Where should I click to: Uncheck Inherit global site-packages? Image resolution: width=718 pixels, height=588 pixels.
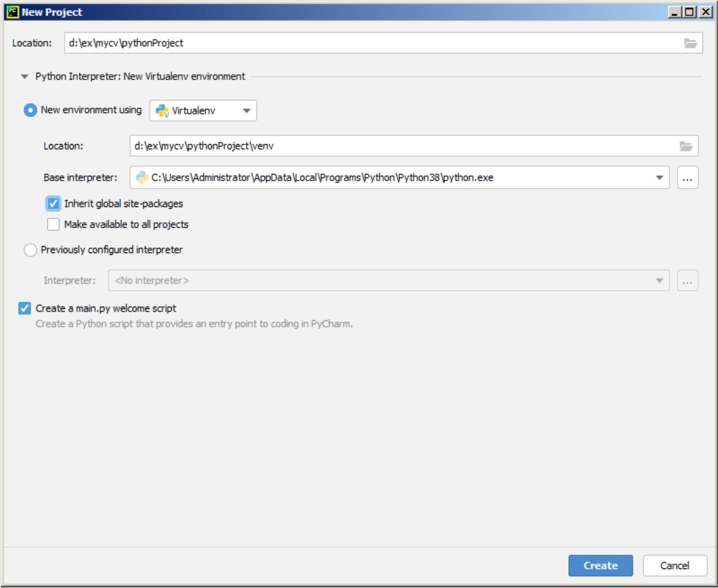54,203
